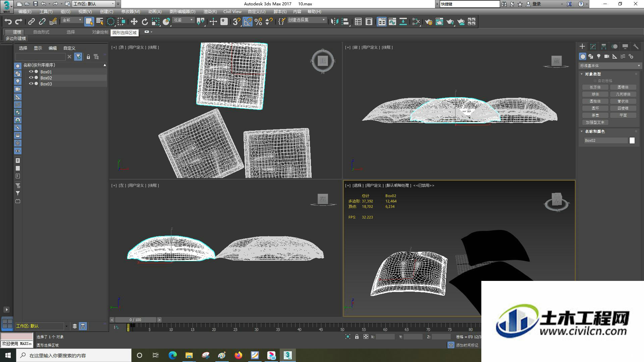Select the Cameras category icon
The image size is (644, 362).
coord(607,56)
